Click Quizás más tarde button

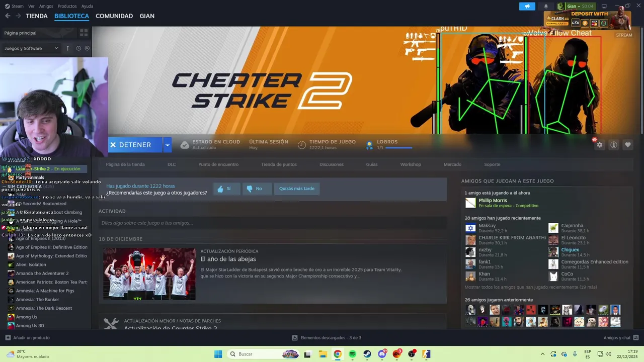(x=297, y=189)
